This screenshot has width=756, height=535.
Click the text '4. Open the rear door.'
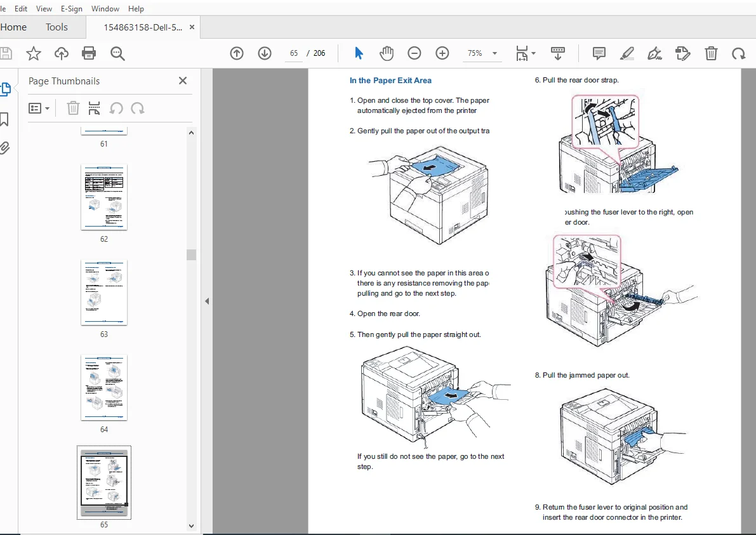(385, 314)
